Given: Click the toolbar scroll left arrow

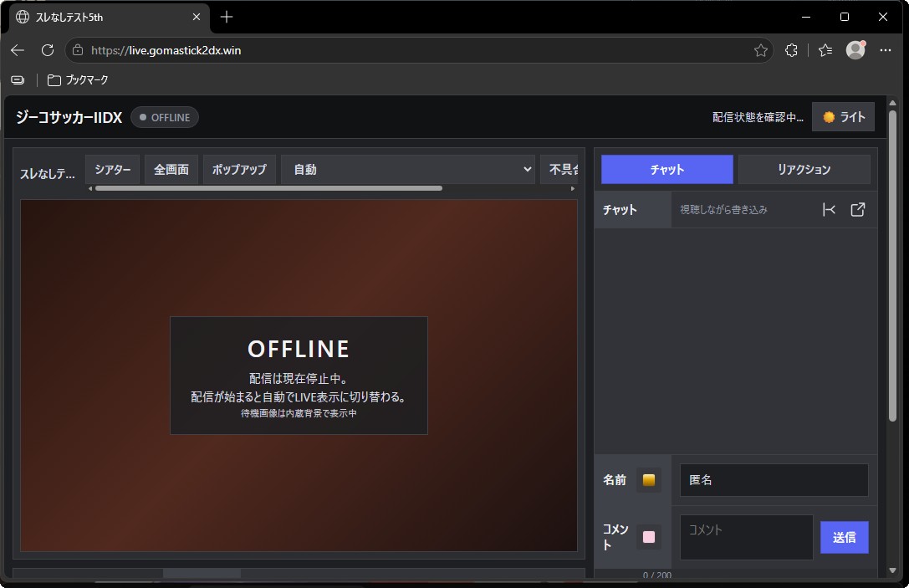Looking at the screenshot, I should tap(89, 188).
